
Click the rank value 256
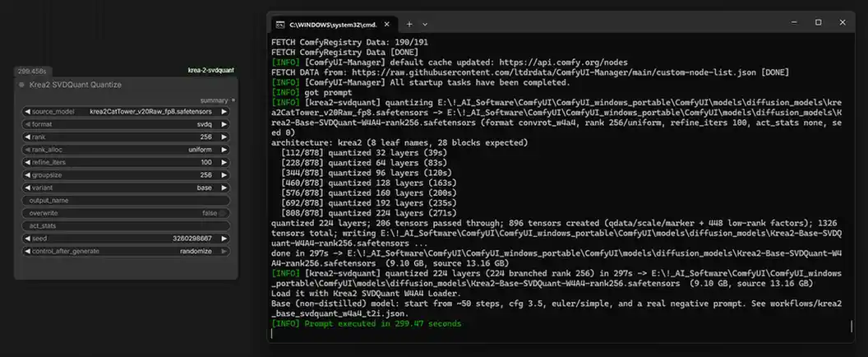[206, 137]
